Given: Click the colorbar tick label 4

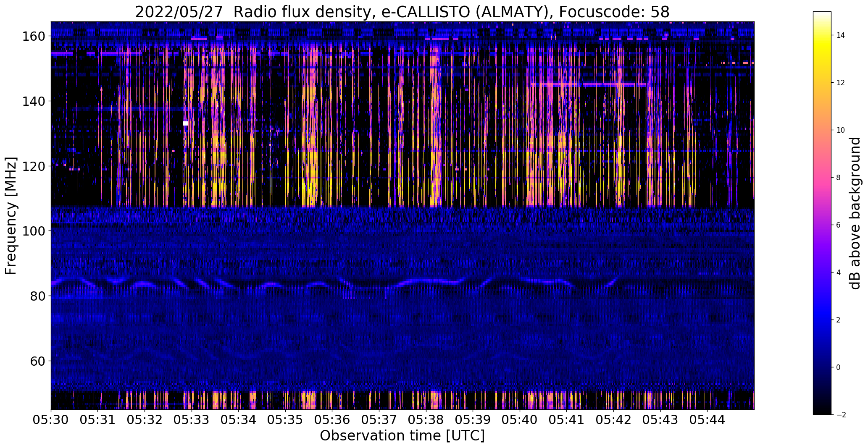Looking at the screenshot, I should pyautogui.click(x=839, y=272).
